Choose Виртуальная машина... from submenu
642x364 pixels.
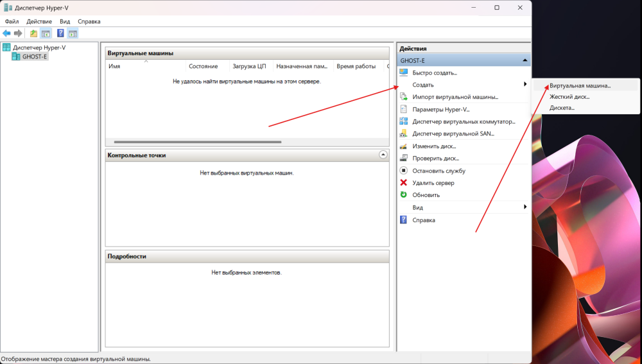(x=580, y=85)
